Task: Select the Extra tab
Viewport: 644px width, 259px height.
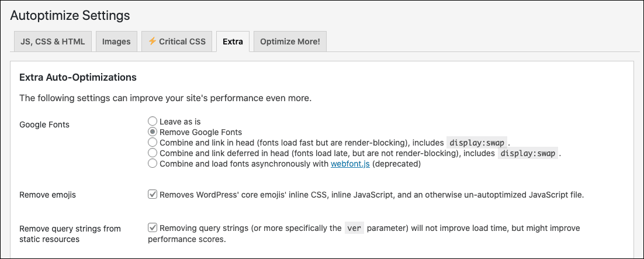Action: click(x=233, y=42)
